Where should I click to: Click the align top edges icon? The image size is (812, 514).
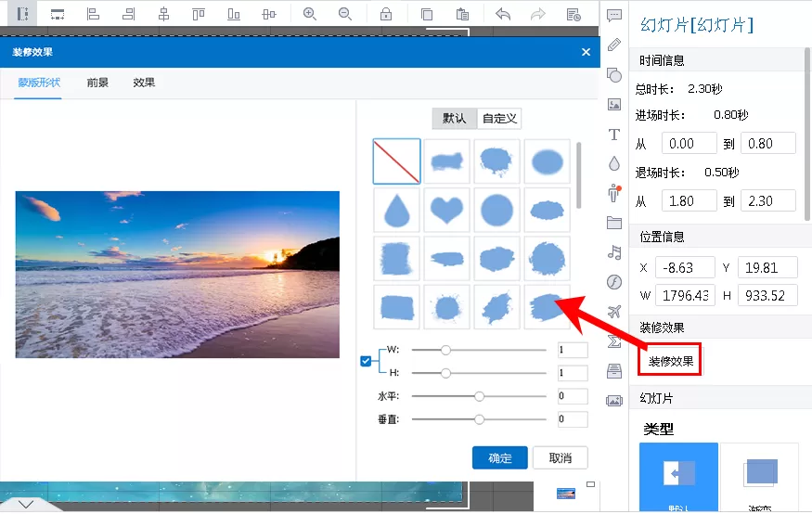click(x=199, y=14)
